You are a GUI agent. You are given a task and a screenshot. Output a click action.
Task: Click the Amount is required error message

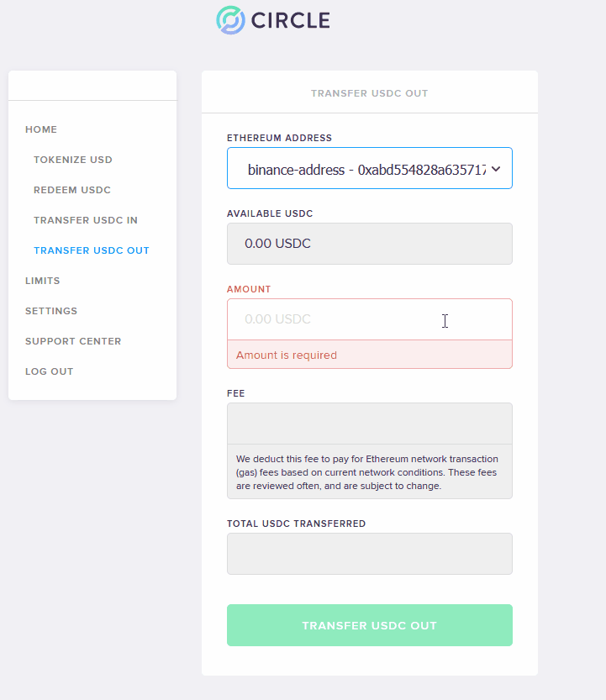[287, 355]
